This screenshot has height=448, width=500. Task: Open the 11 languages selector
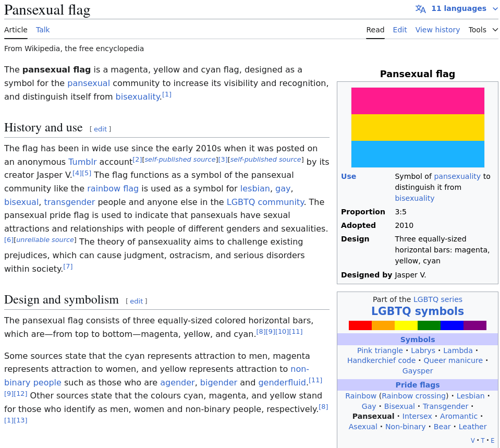[x=458, y=9]
